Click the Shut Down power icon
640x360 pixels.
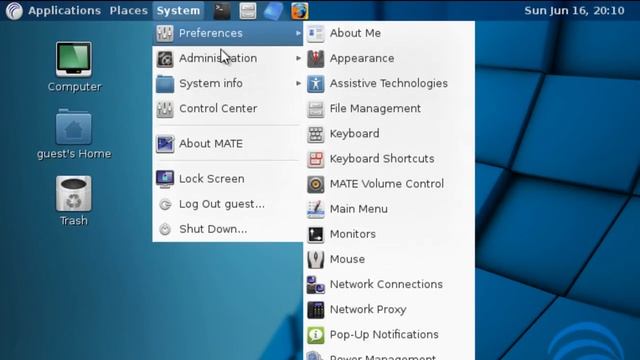coord(165,229)
